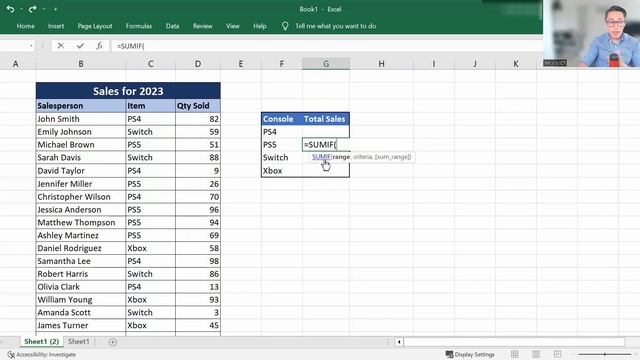The image size is (640, 360).
Task: Click the Total Sales cell next to PS4
Action: click(x=326, y=132)
